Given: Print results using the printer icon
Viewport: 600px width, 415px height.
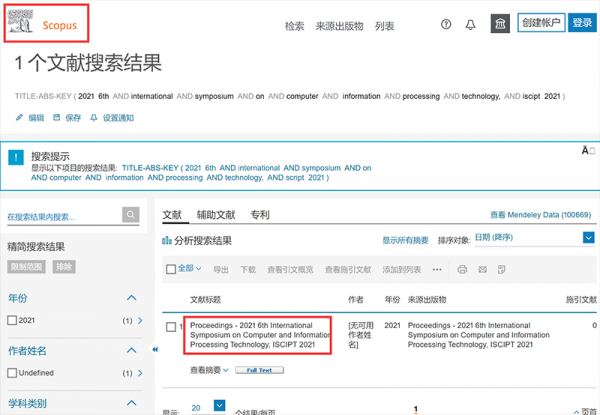Looking at the screenshot, I should pyautogui.click(x=462, y=269).
